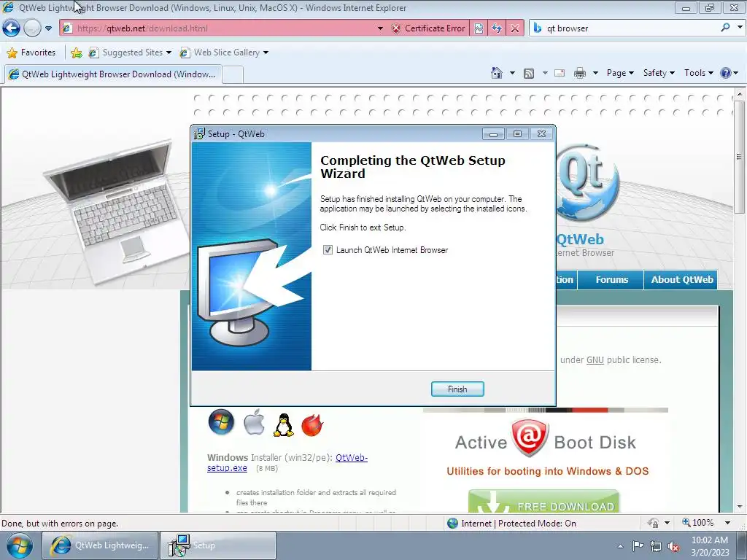The image size is (747, 560).
Task: Click the Home icon in command bar
Action: (x=497, y=73)
